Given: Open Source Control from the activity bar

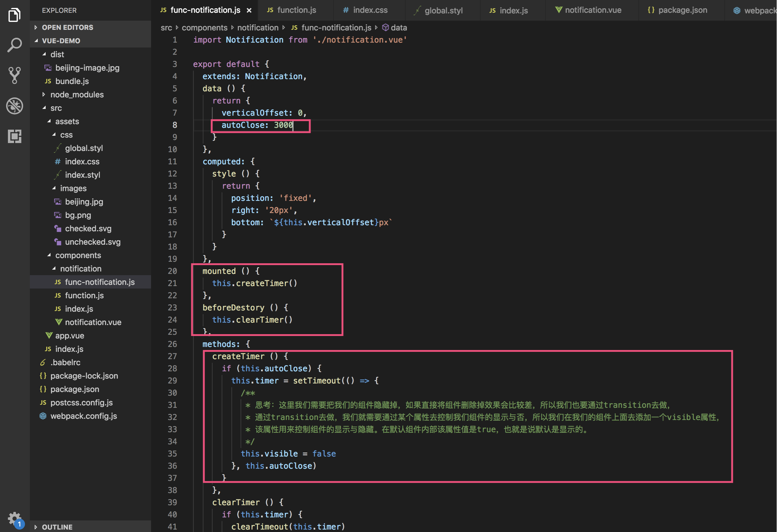Looking at the screenshot, I should click(14, 75).
